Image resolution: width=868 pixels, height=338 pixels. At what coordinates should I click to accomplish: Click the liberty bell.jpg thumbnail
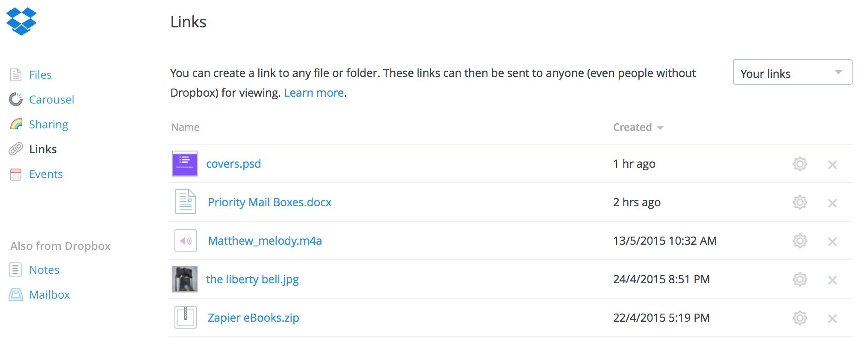click(185, 279)
